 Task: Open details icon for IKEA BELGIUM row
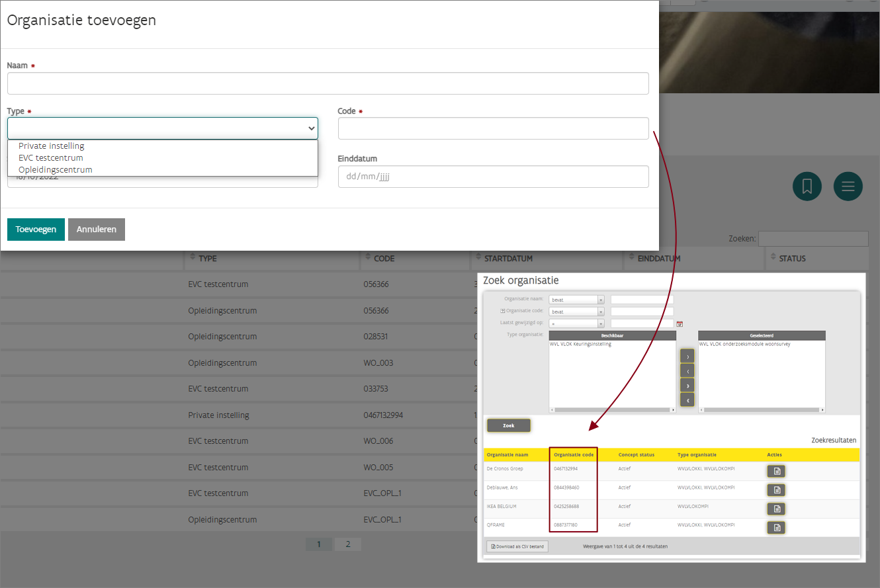[x=776, y=509]
